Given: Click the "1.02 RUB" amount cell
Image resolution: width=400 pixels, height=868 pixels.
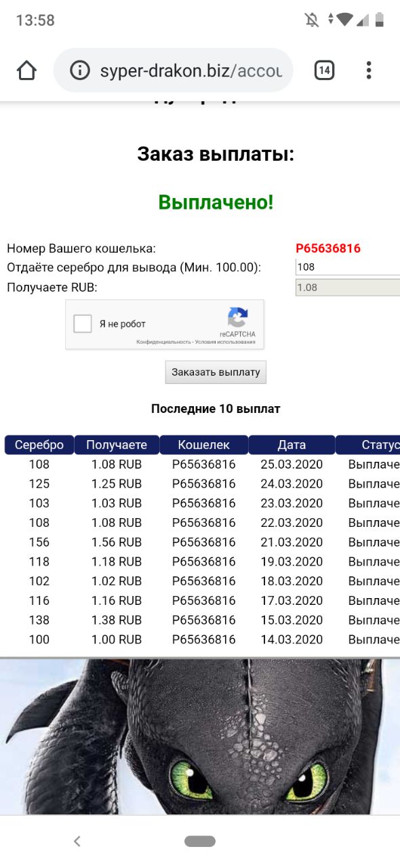Looking at the screenshot, I should point(117,581).
